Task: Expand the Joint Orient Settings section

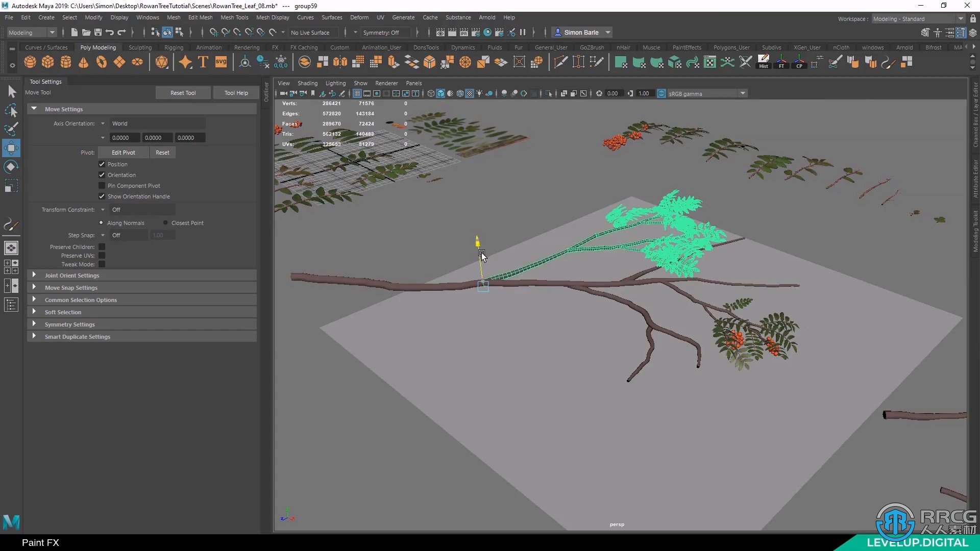Action: coord(71,274)
